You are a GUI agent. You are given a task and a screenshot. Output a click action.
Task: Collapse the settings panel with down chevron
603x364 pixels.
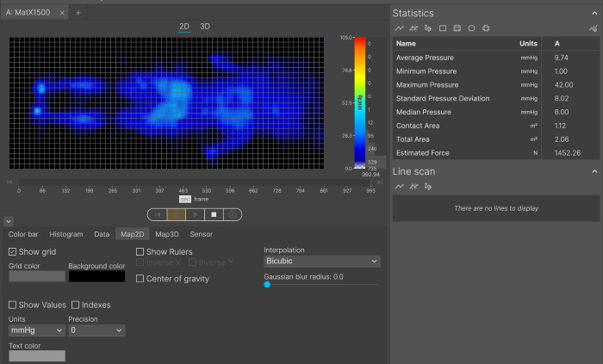click(9, 221)
